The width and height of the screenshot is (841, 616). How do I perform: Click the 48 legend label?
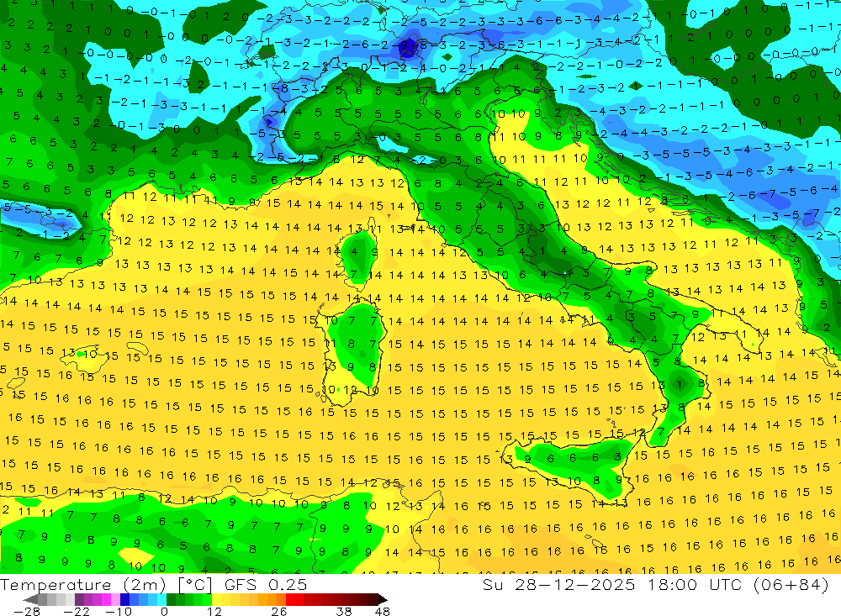pos(383,611)
